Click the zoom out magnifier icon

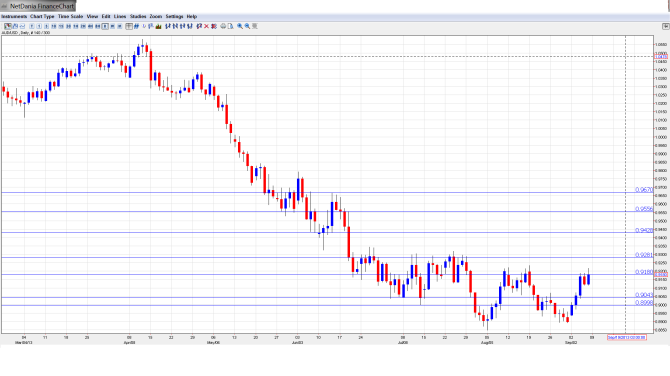tap(247, 26)
